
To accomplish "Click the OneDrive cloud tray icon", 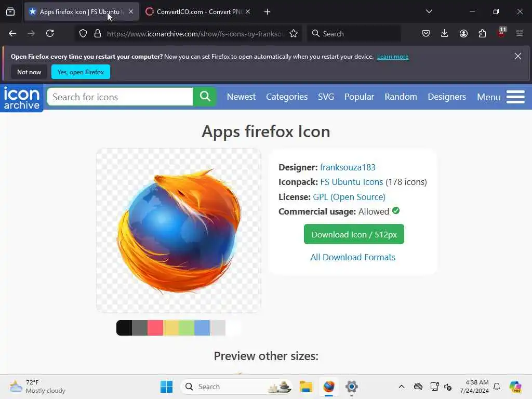I will (x=418, y=387).
